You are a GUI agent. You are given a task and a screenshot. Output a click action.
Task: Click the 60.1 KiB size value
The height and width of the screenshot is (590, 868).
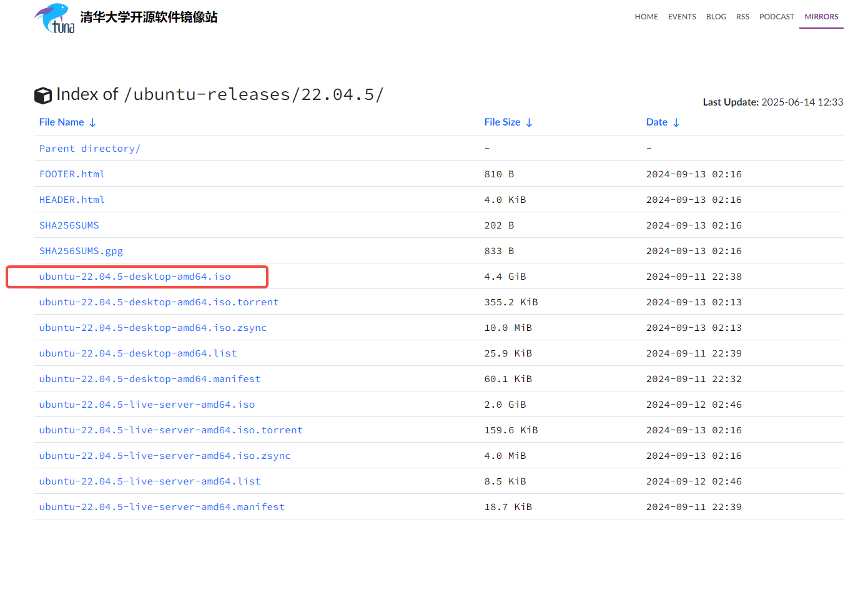508,379
